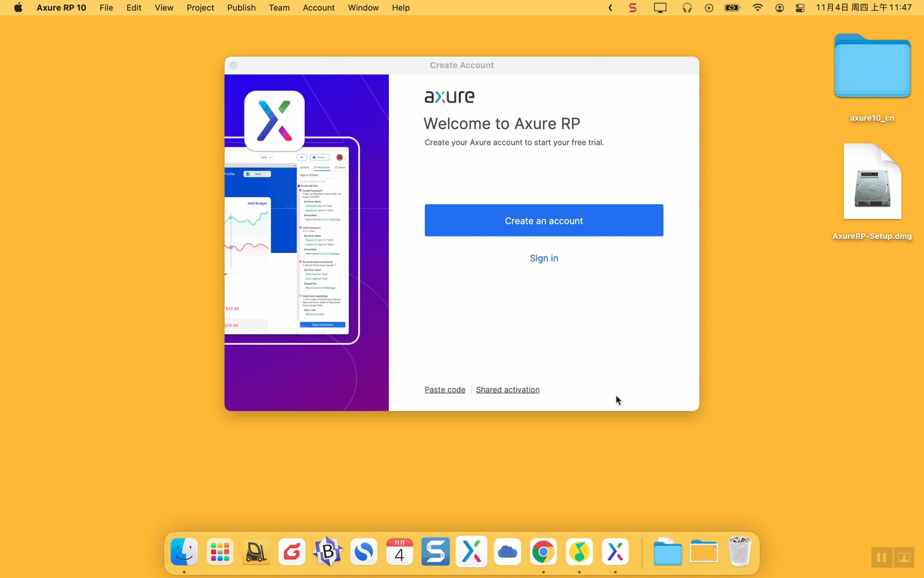
Task: Open the Trash in the Dock
Action: [740, 552]
